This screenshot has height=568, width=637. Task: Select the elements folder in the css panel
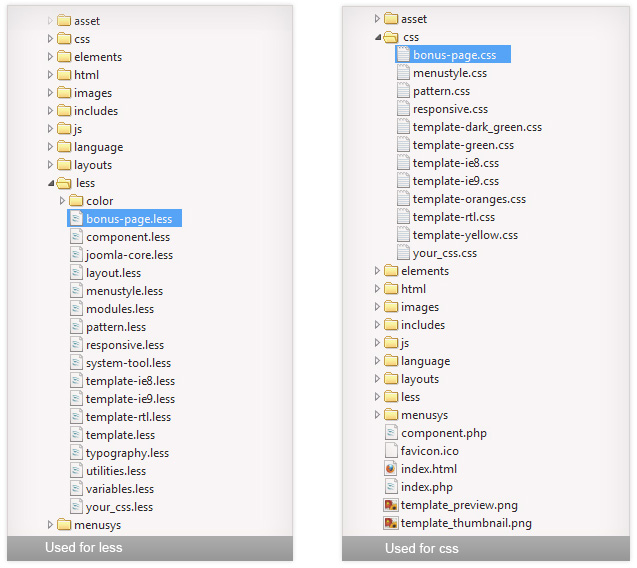click(416, 271)
